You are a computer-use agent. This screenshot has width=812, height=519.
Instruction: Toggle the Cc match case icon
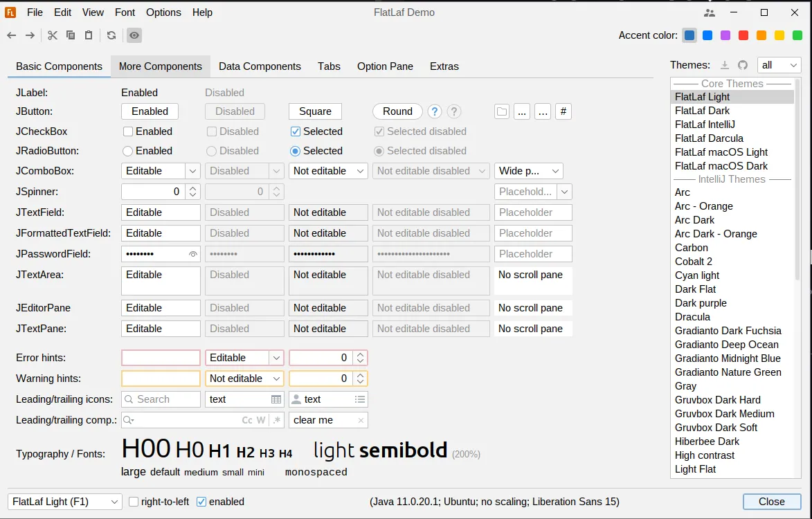coord(247,420)
